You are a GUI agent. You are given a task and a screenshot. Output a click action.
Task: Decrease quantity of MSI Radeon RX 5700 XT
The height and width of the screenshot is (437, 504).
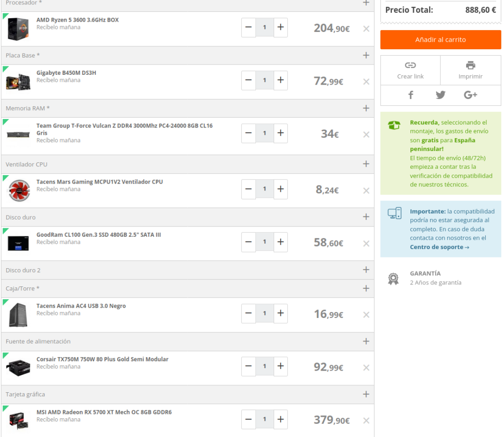coord(249,419)
